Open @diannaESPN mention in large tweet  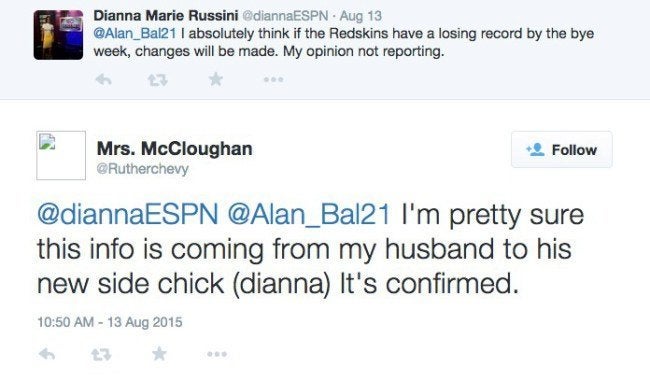coord(128,215)
